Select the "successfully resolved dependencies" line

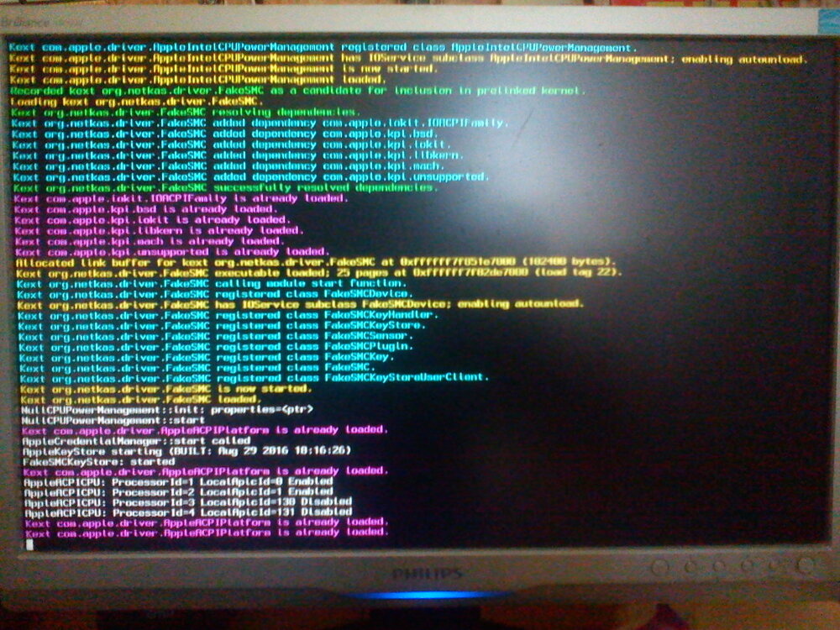click(224, 188)
